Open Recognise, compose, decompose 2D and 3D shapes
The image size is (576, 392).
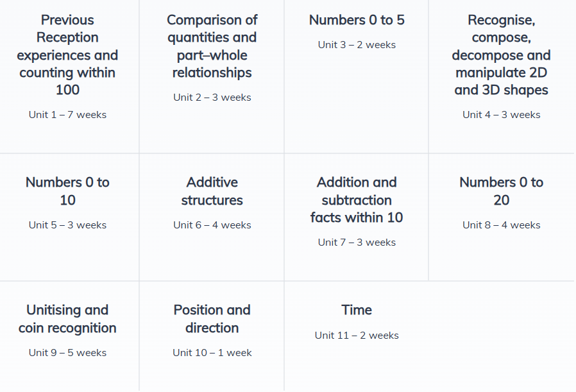click(x=501, y=55)
